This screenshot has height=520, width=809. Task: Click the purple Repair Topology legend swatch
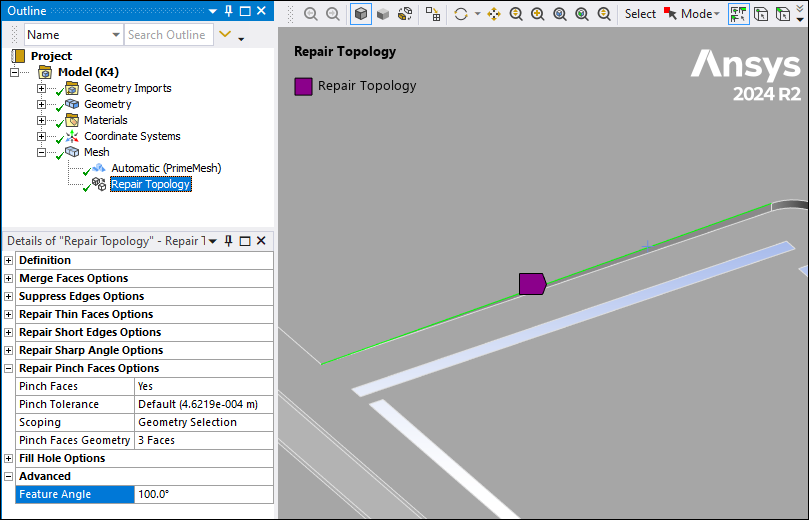pos(303,86)
